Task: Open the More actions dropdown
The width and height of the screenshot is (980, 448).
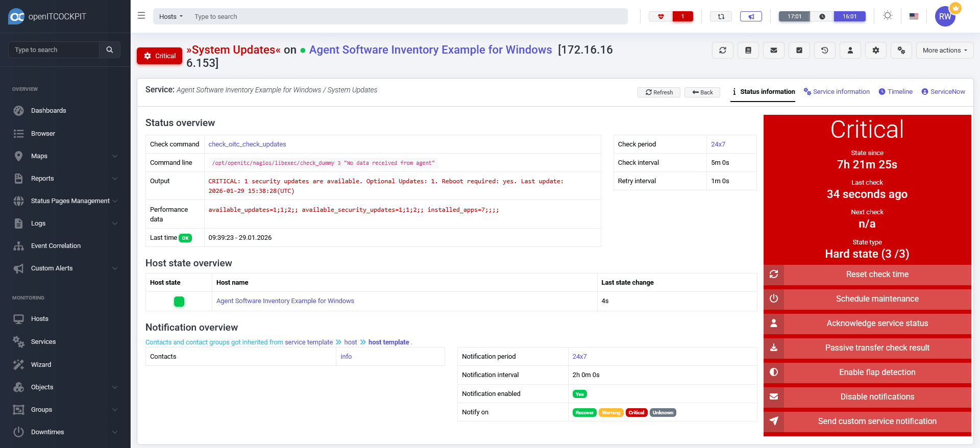Action: (x=944, y=51)
